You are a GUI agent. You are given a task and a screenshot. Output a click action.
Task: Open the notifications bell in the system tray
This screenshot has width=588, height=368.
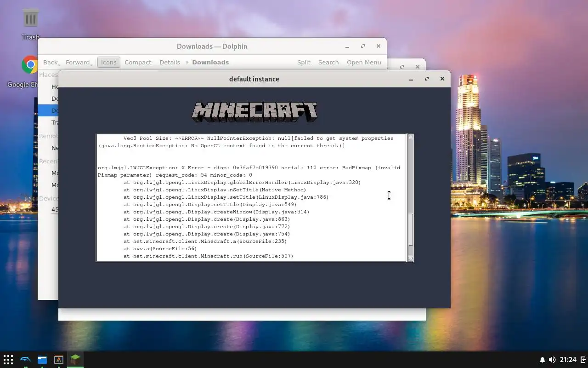(x=542, y=360)
